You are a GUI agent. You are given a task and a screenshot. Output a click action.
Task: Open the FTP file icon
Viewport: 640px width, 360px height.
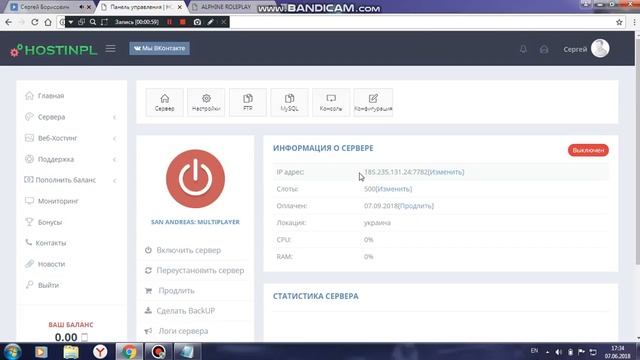pyautogui.click(x=248, y=102)
